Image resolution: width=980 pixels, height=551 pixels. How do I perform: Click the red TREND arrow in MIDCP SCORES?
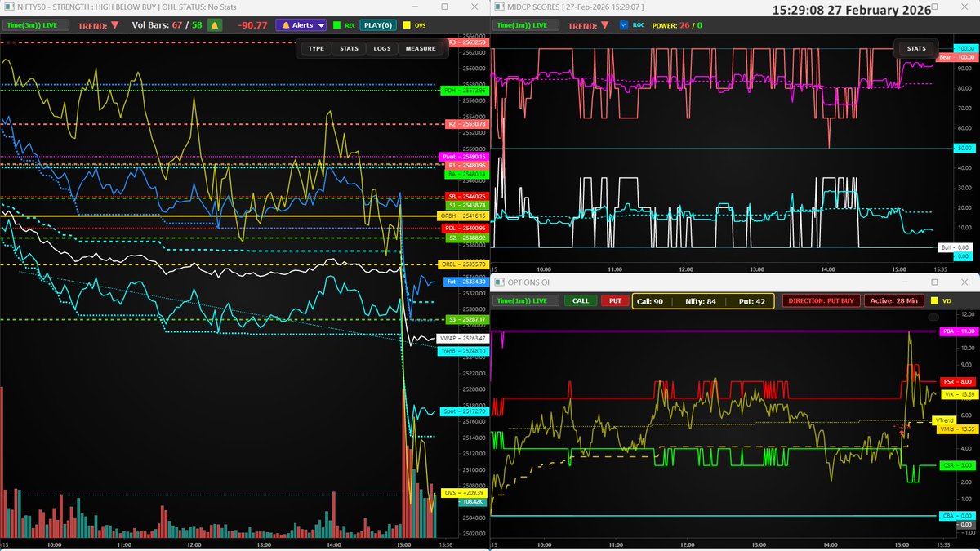(604, 26)
